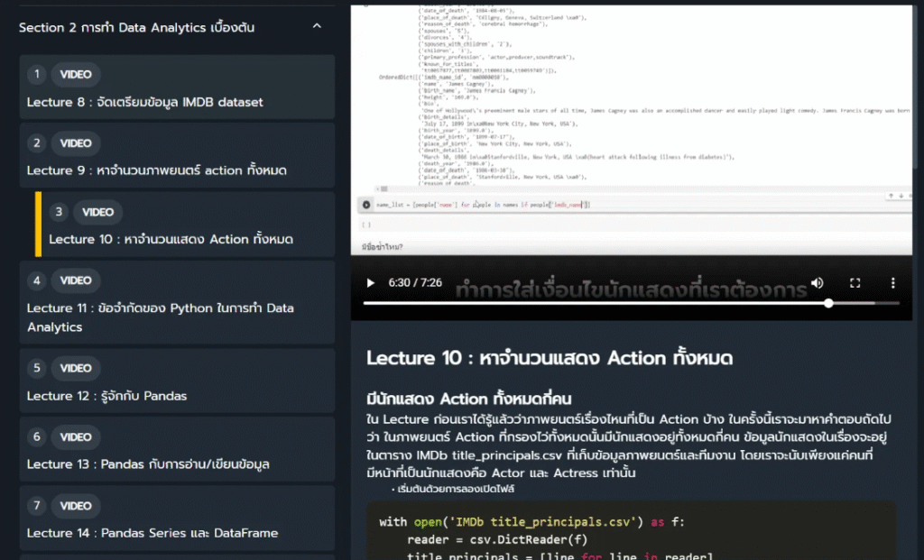Open Lecture 8 IMDB dataset preparation
Screen dimensions: 924x560
(x=145, y=102)
